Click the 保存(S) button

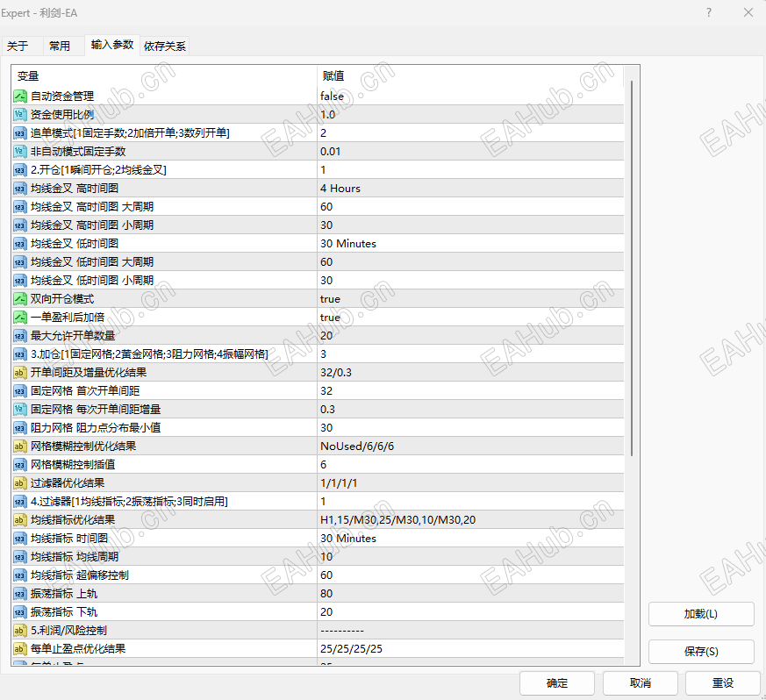click(x=701, y=652)
